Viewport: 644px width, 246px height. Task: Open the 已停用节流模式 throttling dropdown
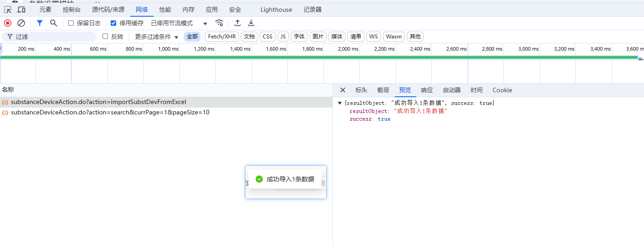tap(179, 23)
